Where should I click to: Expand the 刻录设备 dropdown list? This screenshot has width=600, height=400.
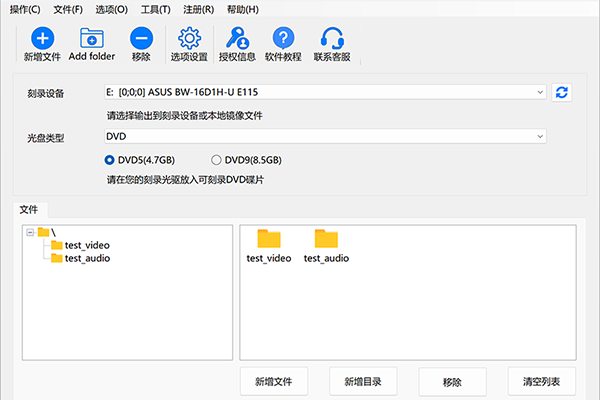(540, 93)
